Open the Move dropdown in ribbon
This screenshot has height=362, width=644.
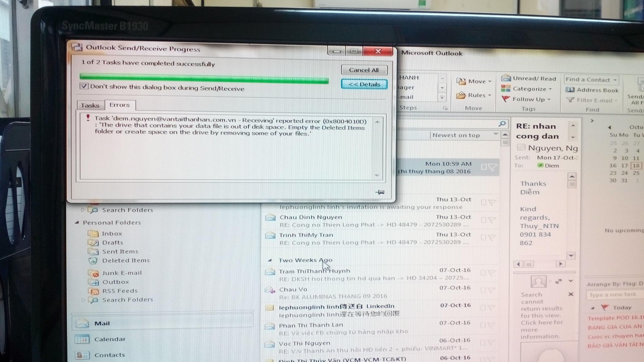click(x=474, y=81)
